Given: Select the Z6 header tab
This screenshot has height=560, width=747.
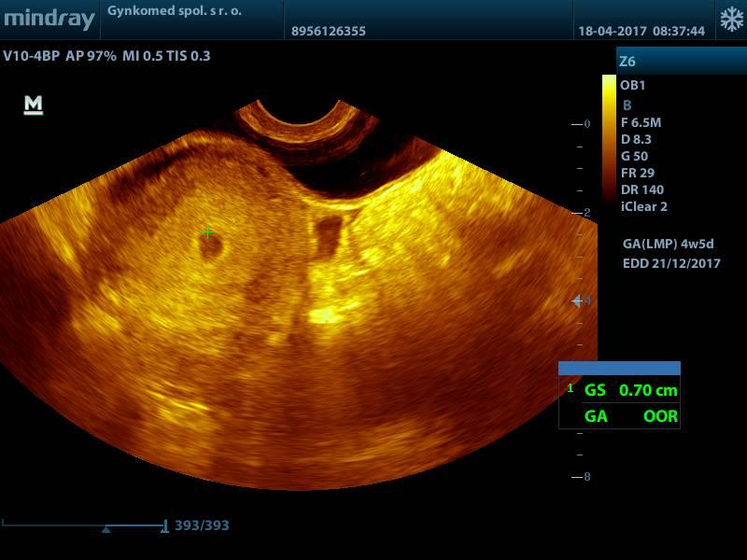Looking at the screenshot, I should pyautogui.click(x=627, y=62).
